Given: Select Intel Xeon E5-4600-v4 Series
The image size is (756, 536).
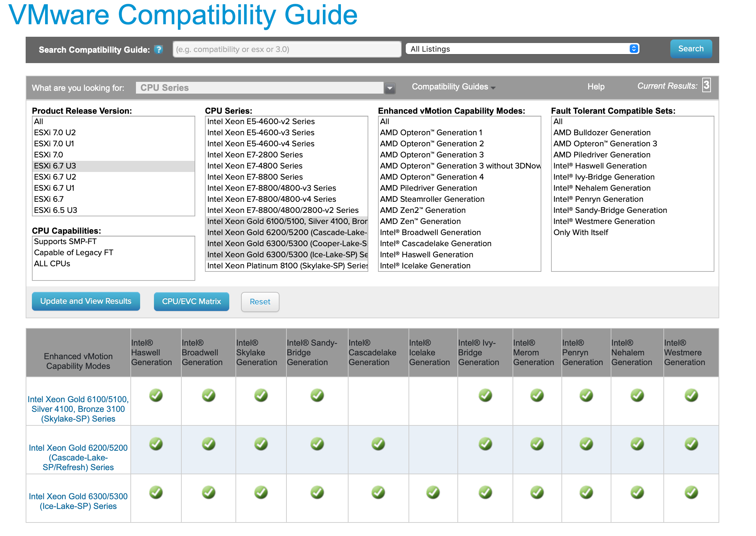Looking at the screenshot, I should (x=286, y=144).
